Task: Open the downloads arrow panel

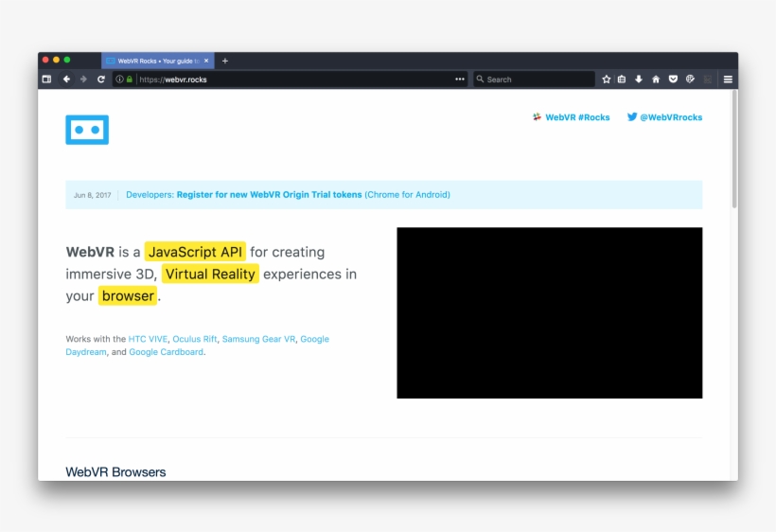Action: click(639, 80)
